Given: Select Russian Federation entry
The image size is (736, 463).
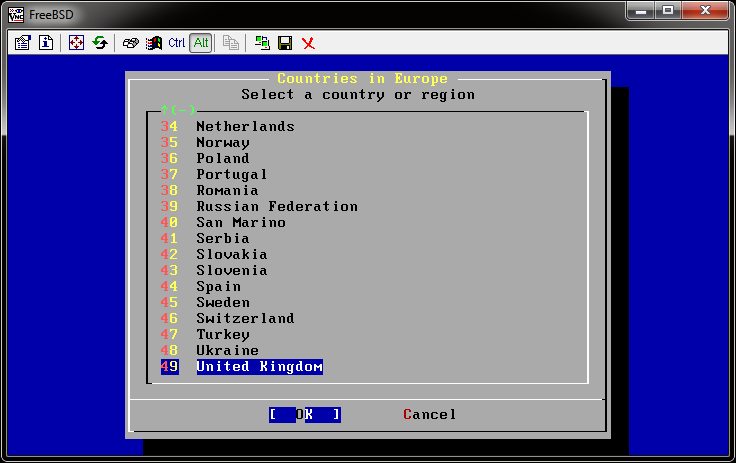Looking at the screenshot, I should click(277, 206).
